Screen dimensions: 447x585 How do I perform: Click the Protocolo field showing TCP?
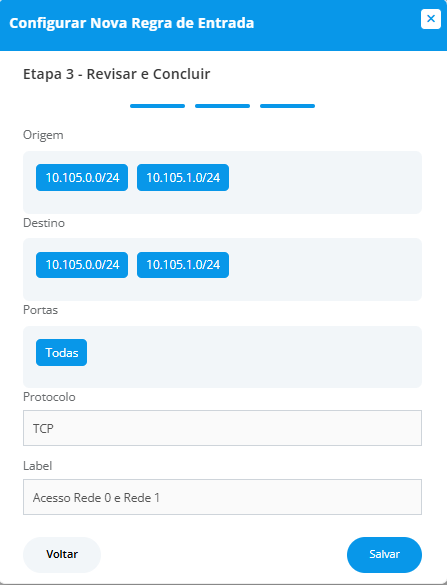click(222, 428)
